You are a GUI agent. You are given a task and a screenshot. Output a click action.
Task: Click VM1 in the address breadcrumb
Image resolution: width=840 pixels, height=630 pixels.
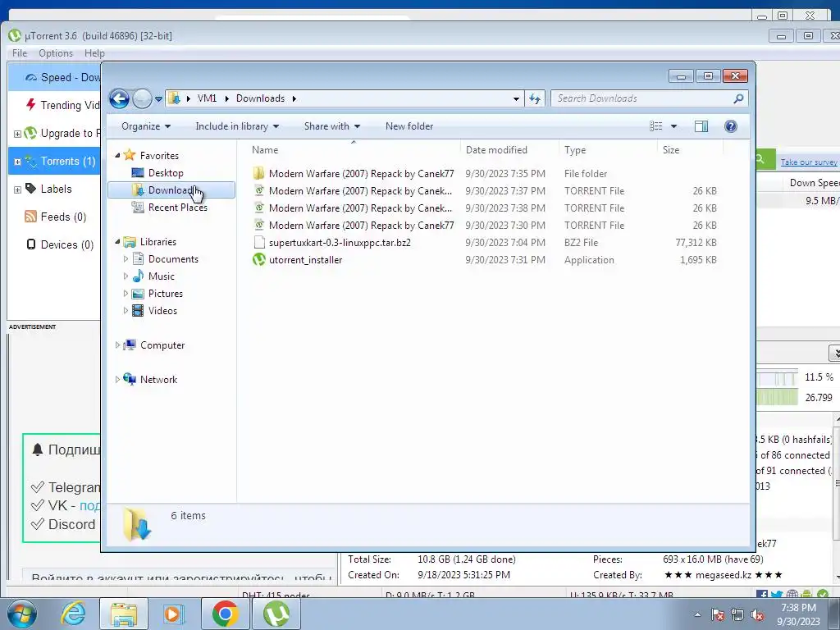207,98
